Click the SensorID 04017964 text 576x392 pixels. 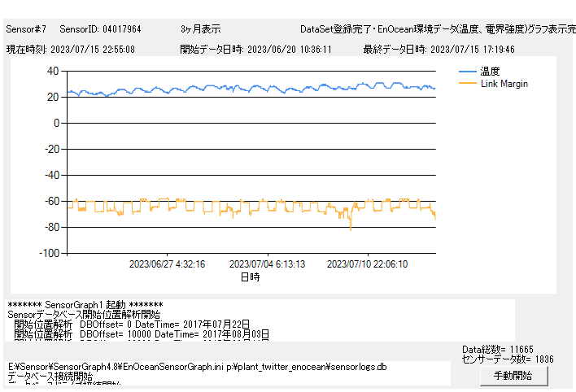coord(100,28)
